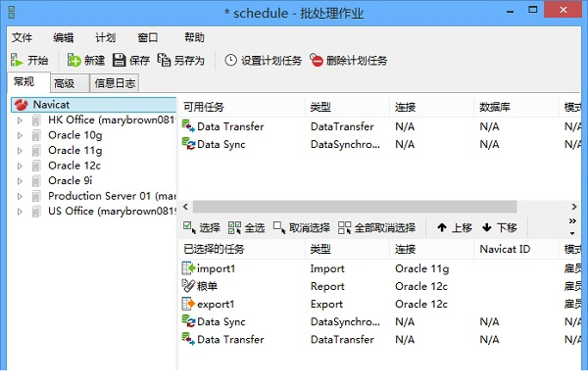588x385 pixels.
Task: Open the 帮助 (Help) menu
Action: pyautogui.click(x=194, y=37)
